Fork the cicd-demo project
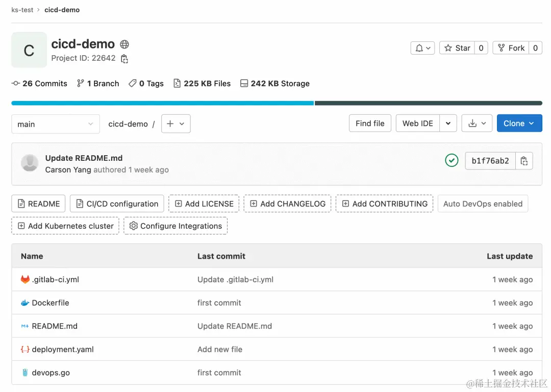Viewport: 551px width, 392px height. click(511, 48)
